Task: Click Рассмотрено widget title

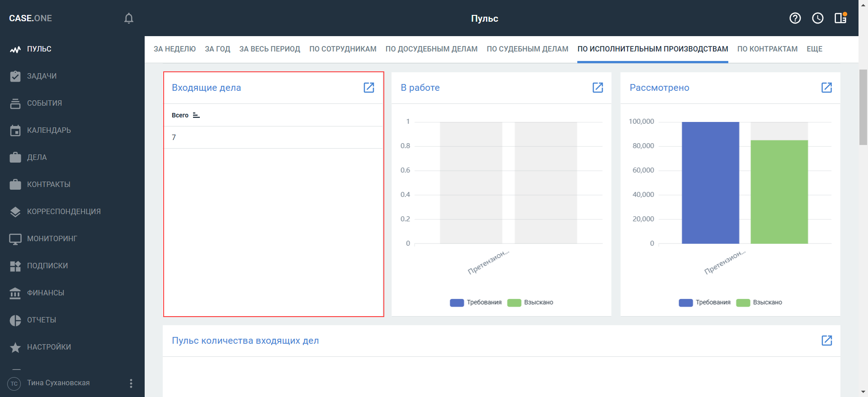Action: pyautogui.click(x=659, y=88)
